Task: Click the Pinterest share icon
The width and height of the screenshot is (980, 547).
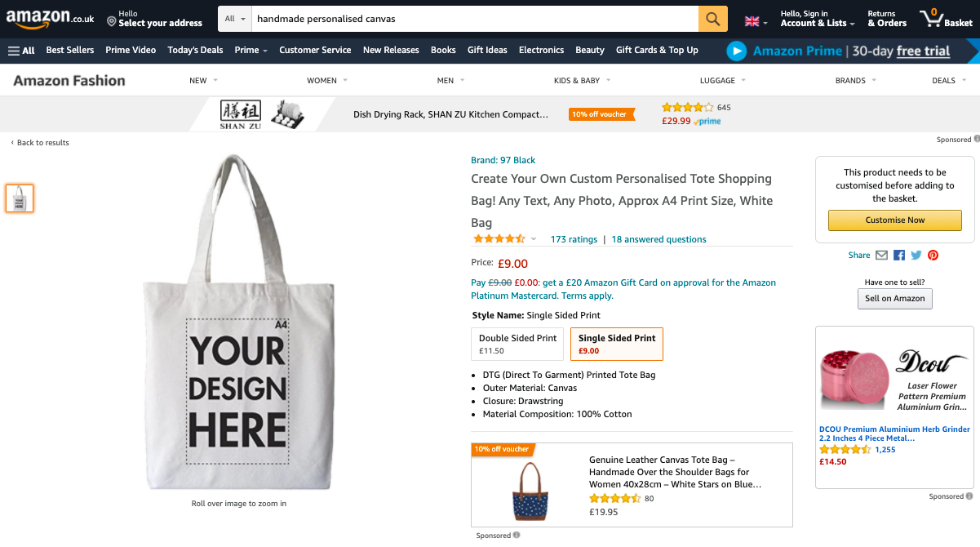Action: [x=933, y=255]
